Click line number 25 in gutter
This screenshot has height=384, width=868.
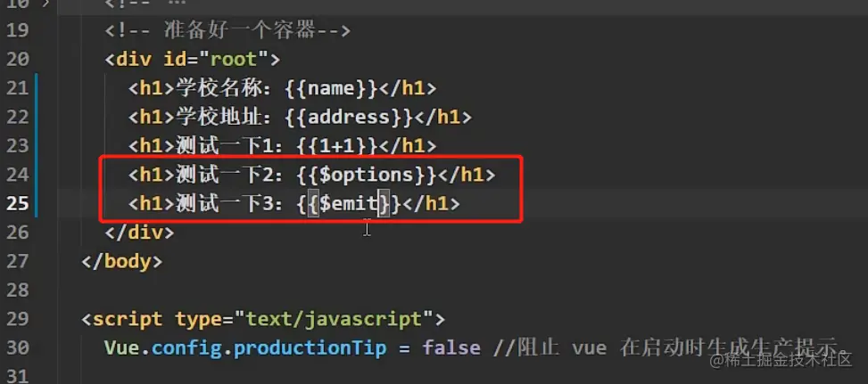click(17, 204)
